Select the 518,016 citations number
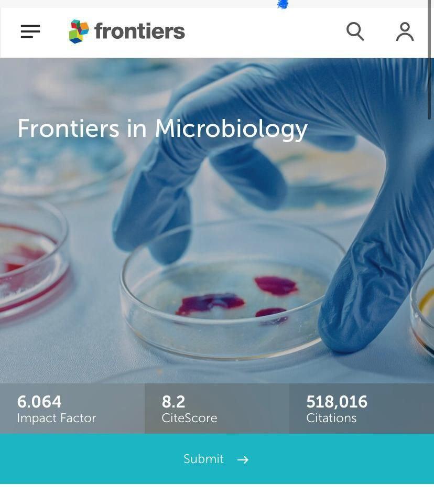Viewport: 434px width, 504px height. tap(337, 402)
